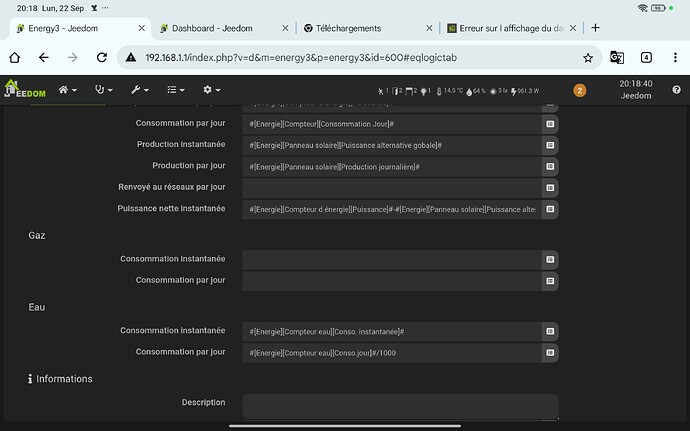Image resolution: width=690 pixels, height=431 pixels.
Task: Edit the Eau Consommation par jour field
Action: pos(392,353)
